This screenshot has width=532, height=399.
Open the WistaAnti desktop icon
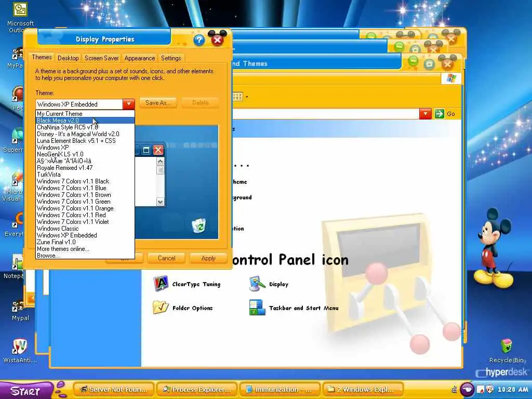tap(20, 351)
